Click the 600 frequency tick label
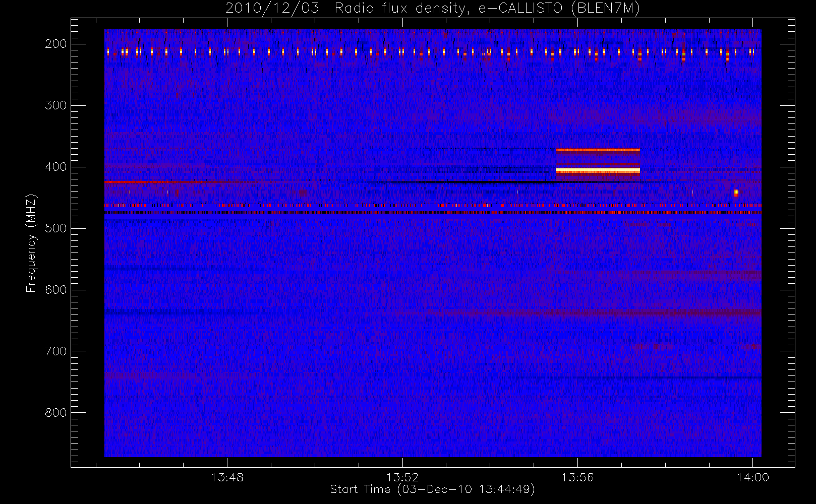 pos(55,290)
